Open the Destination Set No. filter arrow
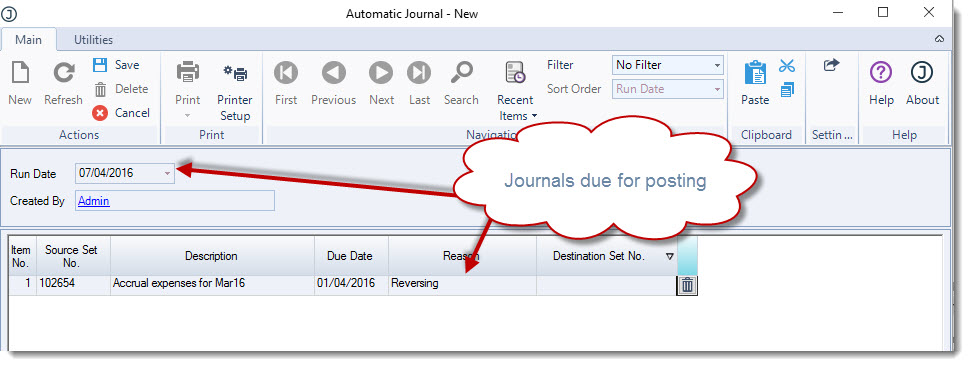Screen dimensions: 969x366 pos(670,256)
